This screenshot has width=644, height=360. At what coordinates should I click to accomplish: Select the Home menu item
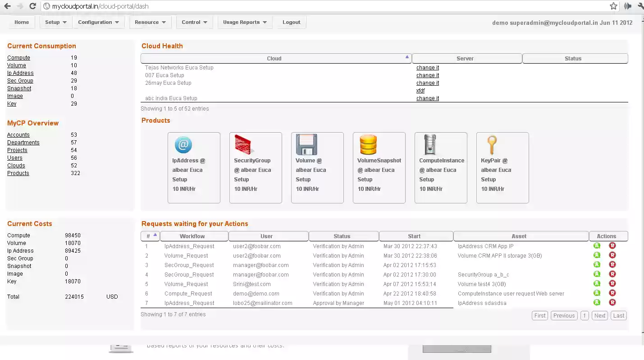click(x=21, y=22)
